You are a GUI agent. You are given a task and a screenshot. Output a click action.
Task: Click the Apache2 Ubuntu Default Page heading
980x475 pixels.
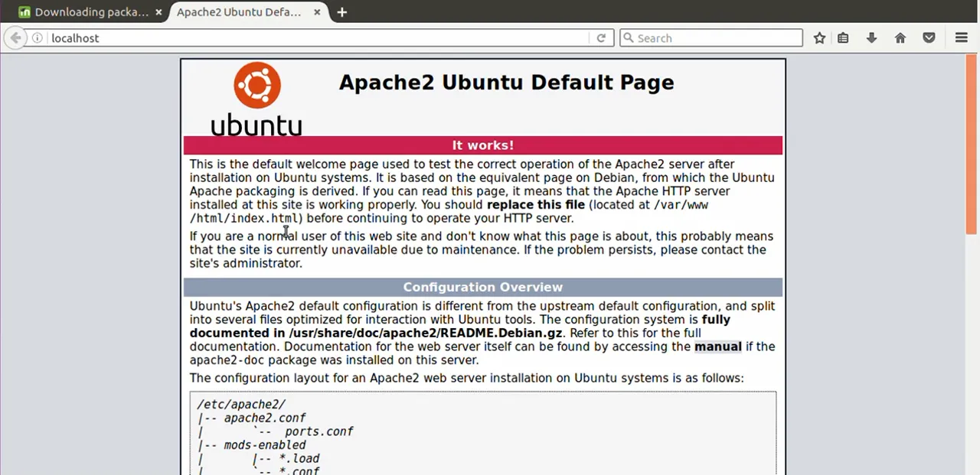pos(506,83)
